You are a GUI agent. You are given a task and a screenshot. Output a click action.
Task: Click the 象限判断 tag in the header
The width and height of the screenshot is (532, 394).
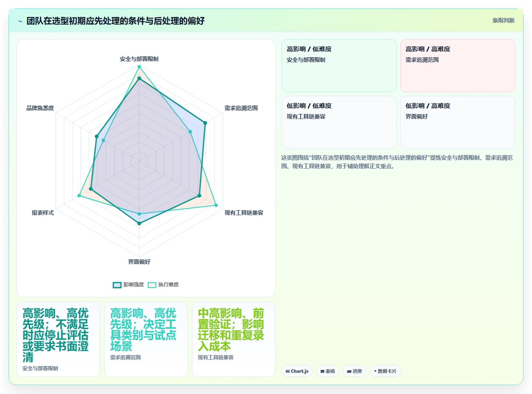504,20
